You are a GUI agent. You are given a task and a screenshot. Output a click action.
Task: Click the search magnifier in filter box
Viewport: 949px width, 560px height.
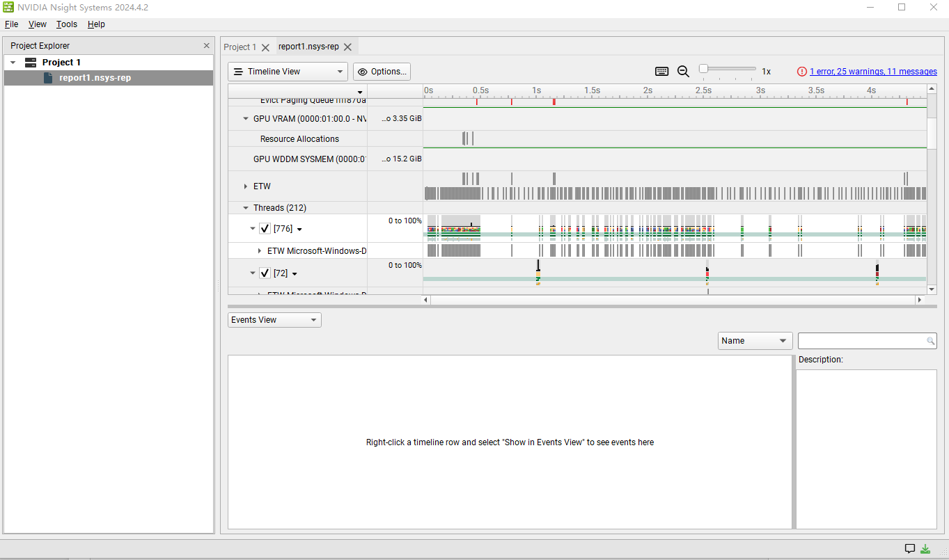[931, 341]
